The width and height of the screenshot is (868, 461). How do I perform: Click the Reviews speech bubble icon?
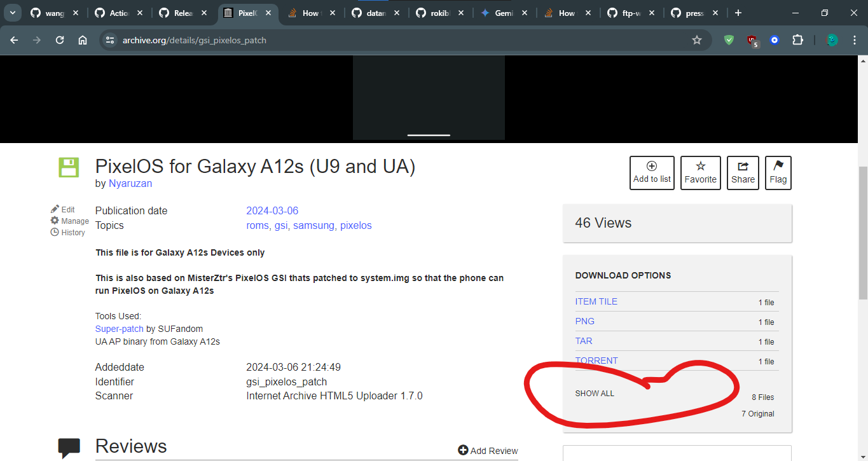pos(69,448)
